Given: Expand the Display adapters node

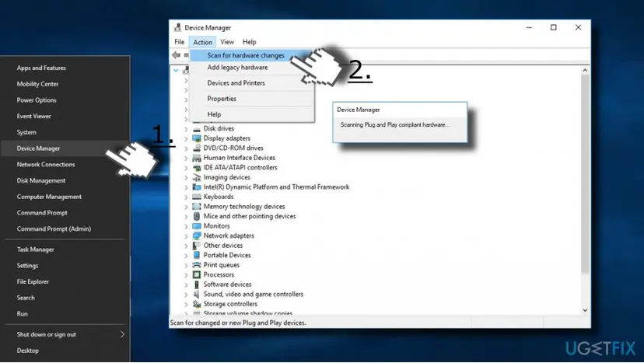Looking at the screenshot, I should 186,139.
